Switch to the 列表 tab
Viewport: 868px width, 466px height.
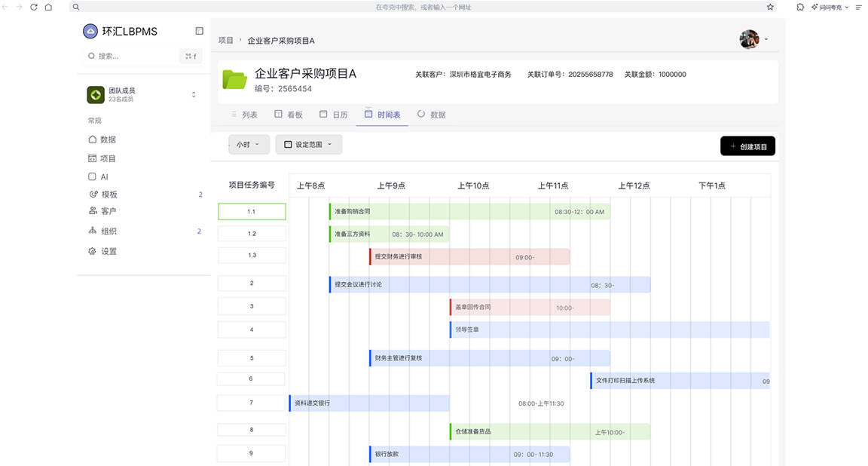pos(244,115)
